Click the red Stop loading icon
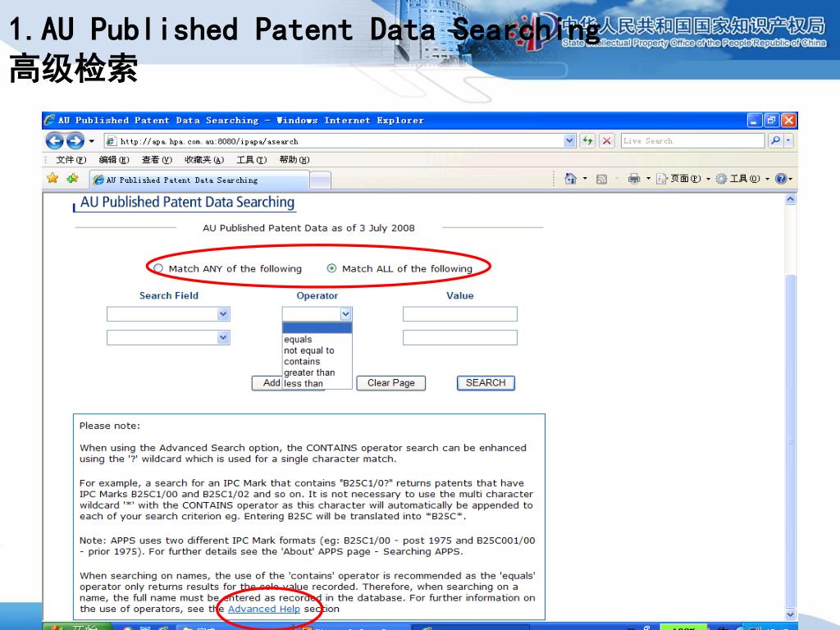This screenshot has height=630, width=840. [x=606, y=141]
